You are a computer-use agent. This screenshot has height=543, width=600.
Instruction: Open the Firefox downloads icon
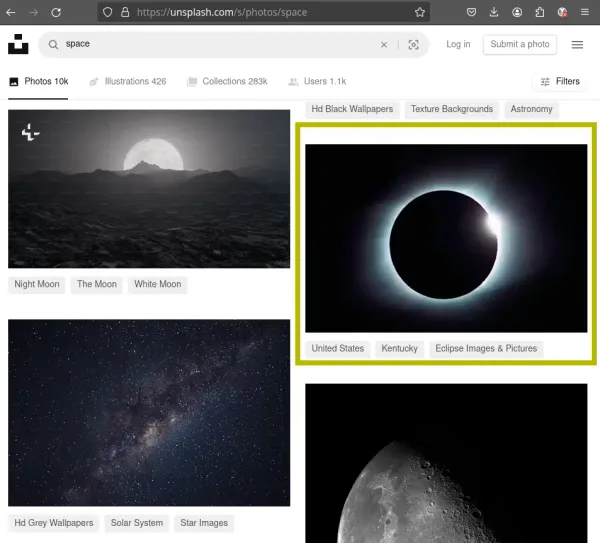pyautogui.click(x=494, y=12)
